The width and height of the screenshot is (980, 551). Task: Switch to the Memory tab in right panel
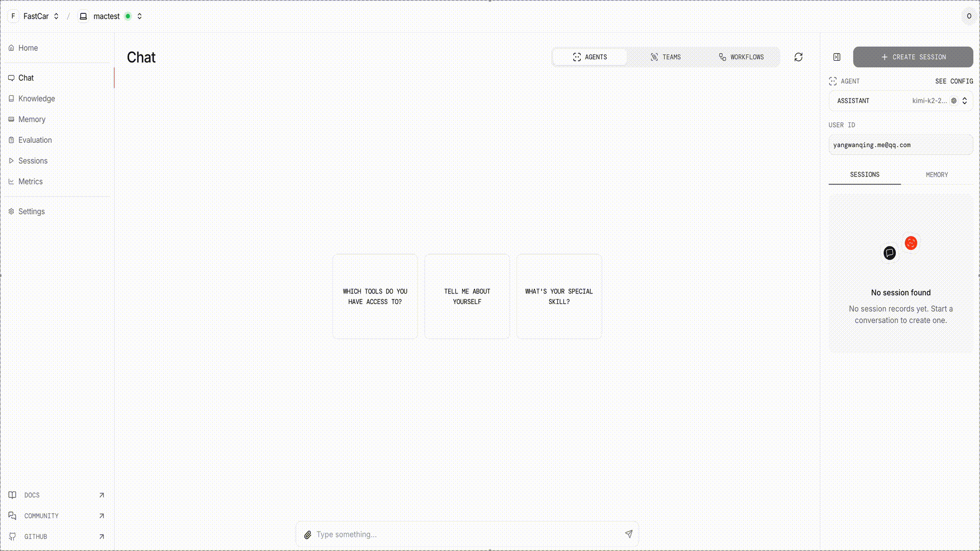click(937, 174)
